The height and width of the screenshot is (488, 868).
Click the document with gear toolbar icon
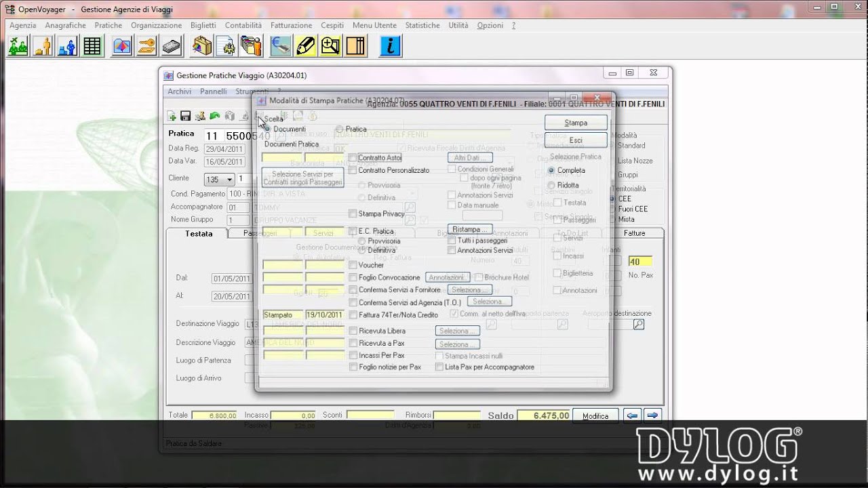click(x=226, y=46)
